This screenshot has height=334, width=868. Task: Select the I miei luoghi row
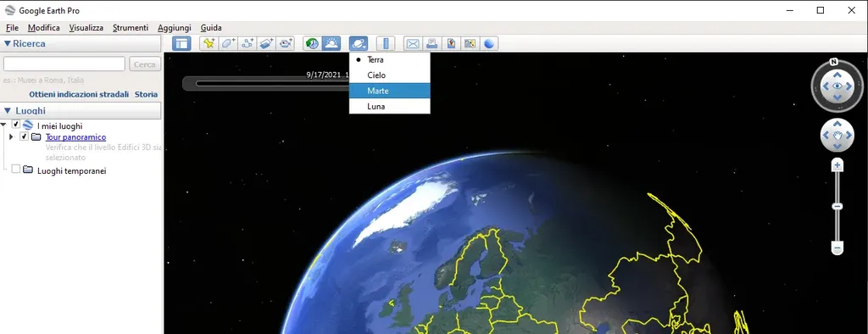click(60, 126)
